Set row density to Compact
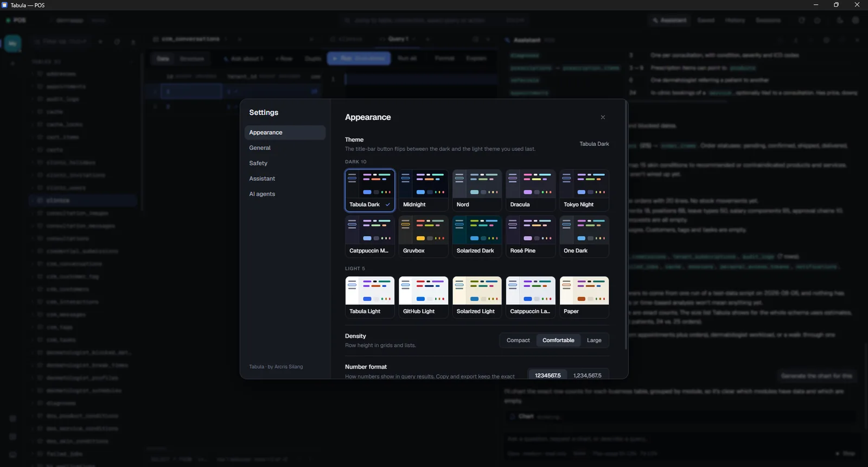868x467 pixels. pyautogui.click(x=518, y=340)
